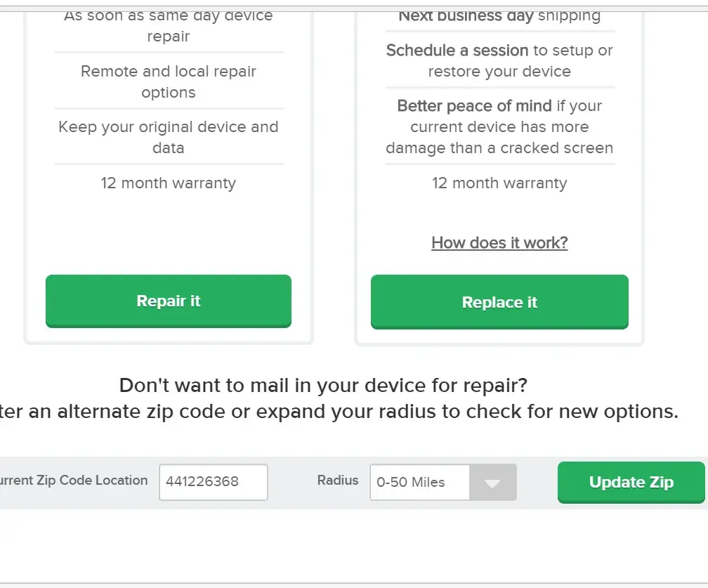Screen dimensions: 708x588
Task: Open the How does it work? link
Action: point(499,243)
